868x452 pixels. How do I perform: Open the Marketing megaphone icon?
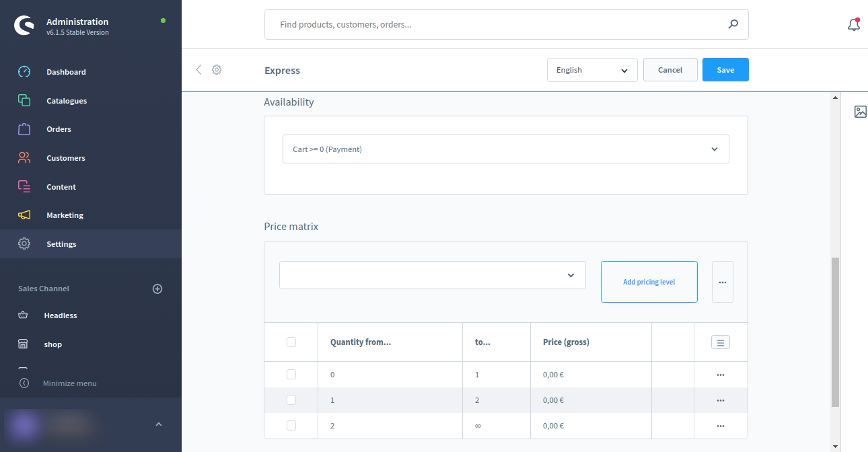pyautogui.click(x=24, y=215)
